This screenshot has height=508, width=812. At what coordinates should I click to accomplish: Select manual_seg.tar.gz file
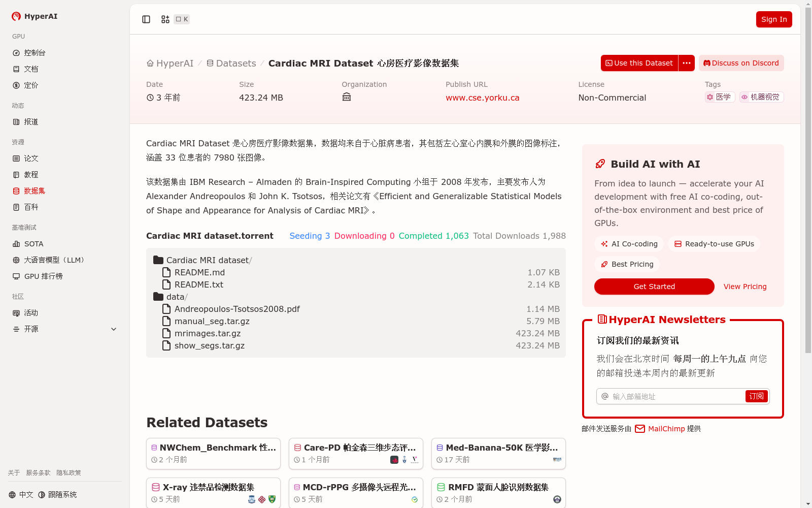tap(360, 321)
